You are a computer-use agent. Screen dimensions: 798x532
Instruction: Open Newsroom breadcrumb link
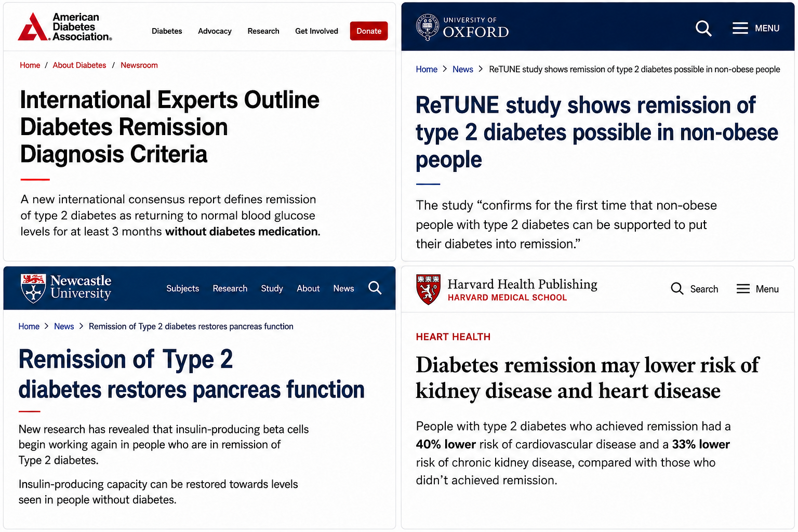tap(139, 65)
